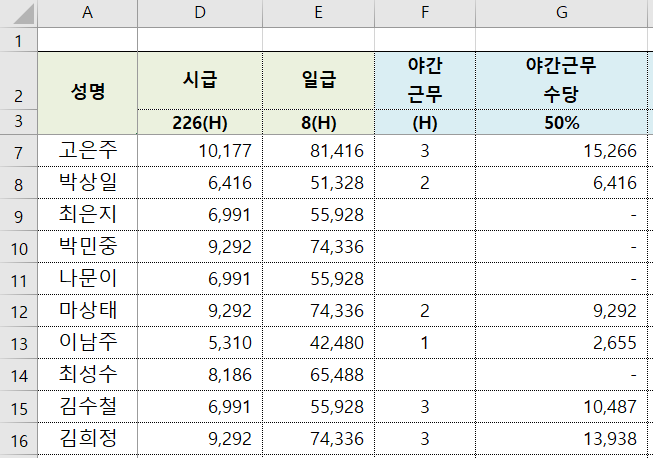
Task: Select row 9 header
Action: click(x=19, y=214)
